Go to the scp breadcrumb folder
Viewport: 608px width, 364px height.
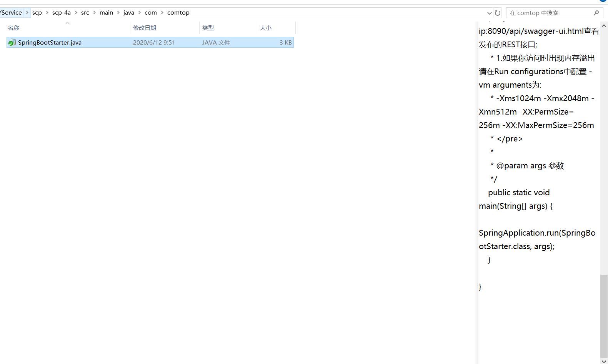click(x=37, y=12)
